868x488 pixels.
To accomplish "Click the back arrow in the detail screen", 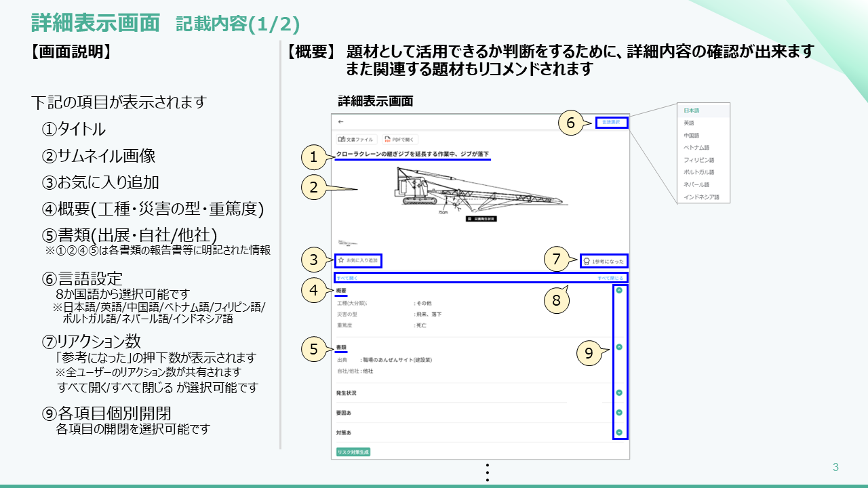I will pyautogui.click(x=340, y=122).
